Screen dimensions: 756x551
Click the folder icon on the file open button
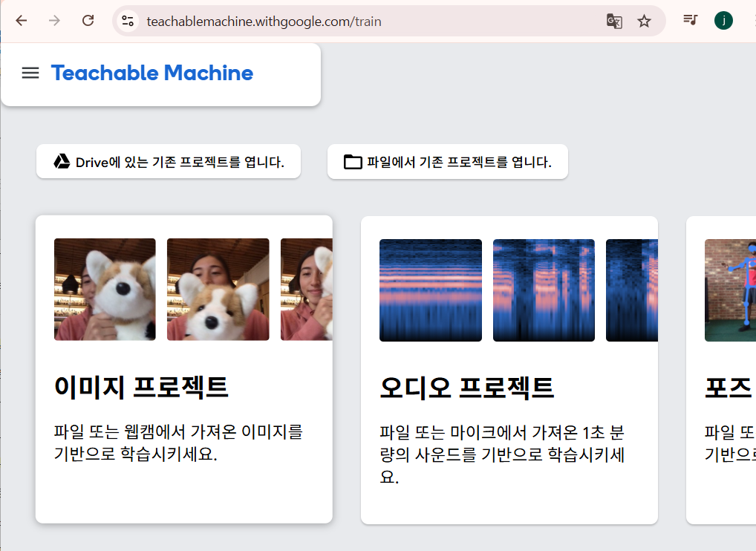pos(353,162)
